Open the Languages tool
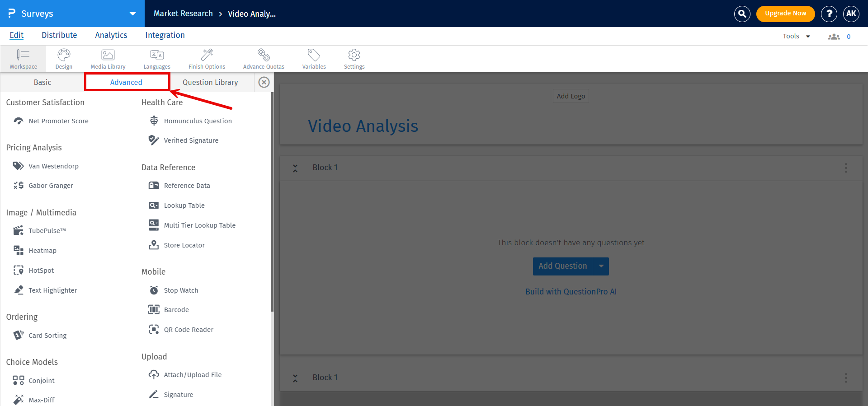 pos(157,59)
